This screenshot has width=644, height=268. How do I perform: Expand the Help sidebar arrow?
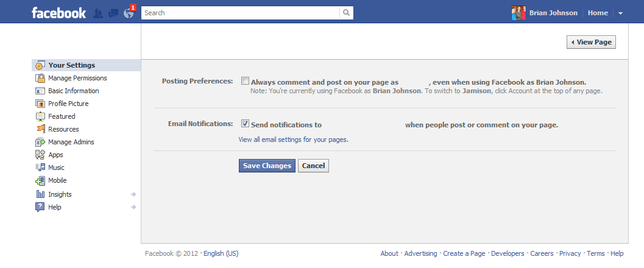[133, 207]
